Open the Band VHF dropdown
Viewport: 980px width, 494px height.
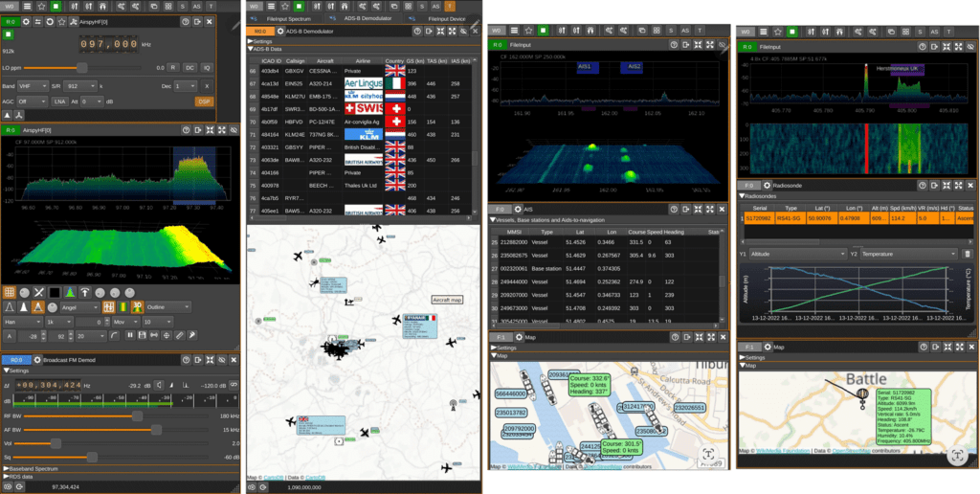click(33, 86)
